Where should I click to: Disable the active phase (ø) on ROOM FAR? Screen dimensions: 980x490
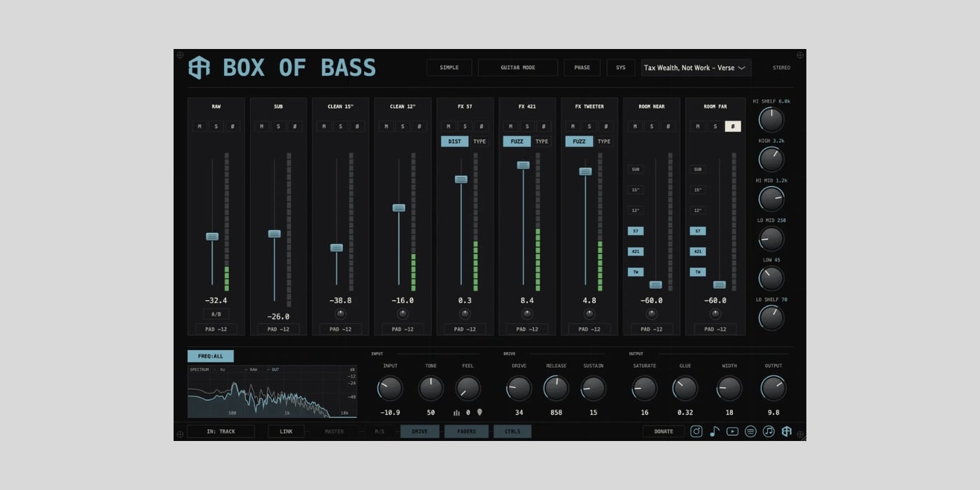click(x=732, y=127)
